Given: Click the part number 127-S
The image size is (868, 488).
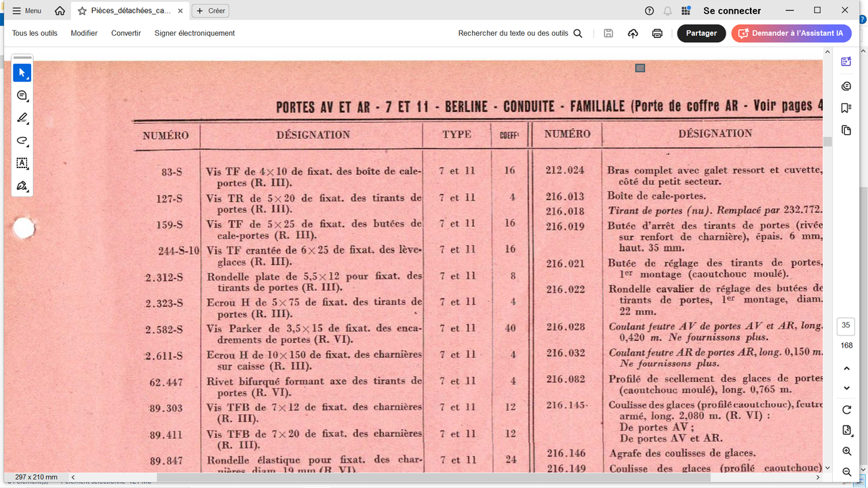Looking at the screenshot, I should 169,199.
